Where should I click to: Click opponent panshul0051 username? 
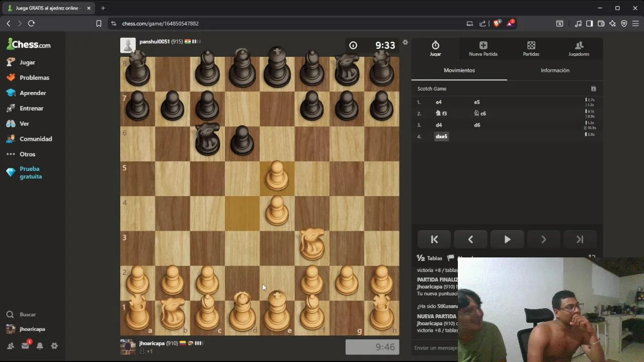click(x=154, y=42)
